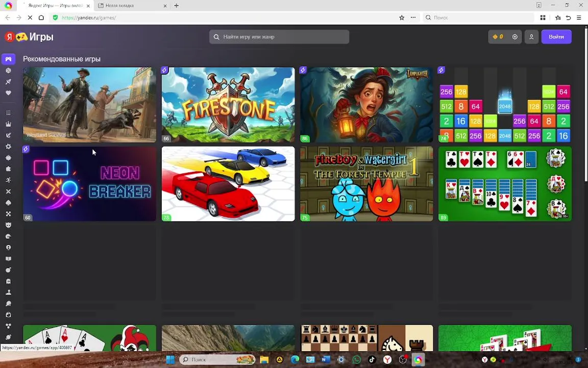This screenshot has height=368, width=588.
Task: Open the browser tiles grid icon
Action: click(x=543, y=18)
